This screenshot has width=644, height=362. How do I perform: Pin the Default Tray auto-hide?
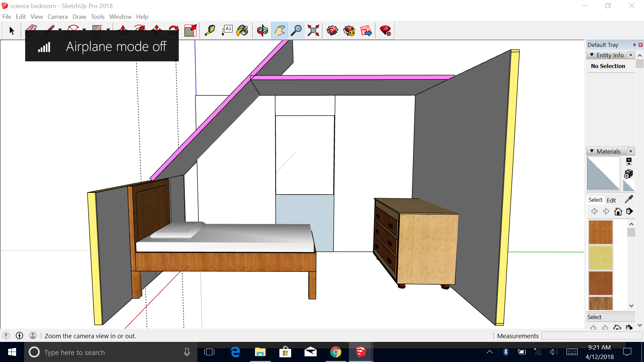(x=634, y=45)
